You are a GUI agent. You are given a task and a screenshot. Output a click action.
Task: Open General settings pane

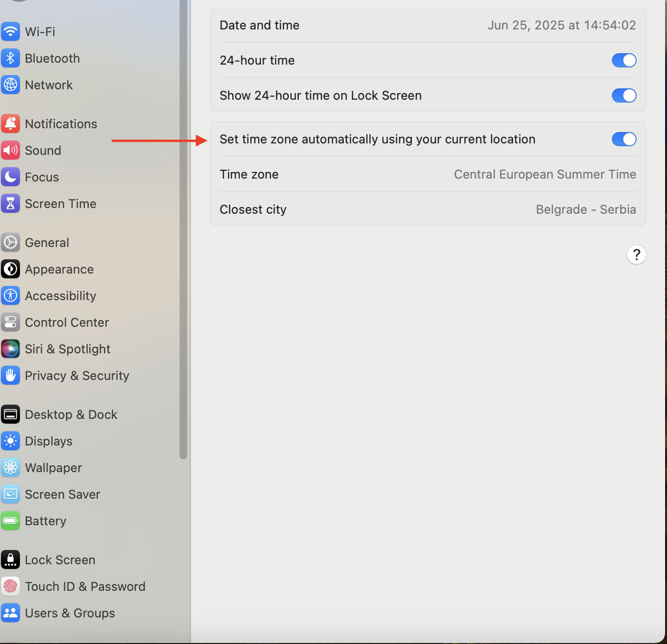click(47, 243)
